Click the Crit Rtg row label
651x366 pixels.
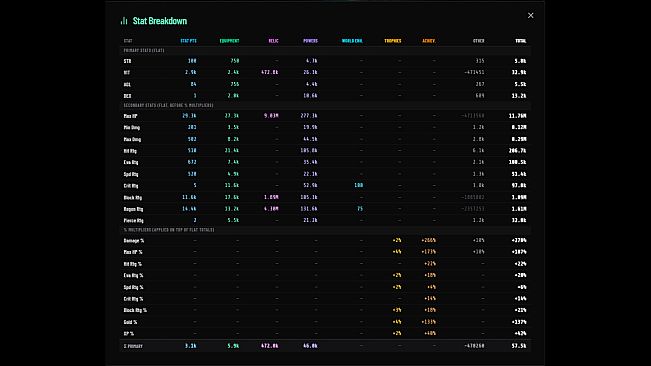coord(131,186)
